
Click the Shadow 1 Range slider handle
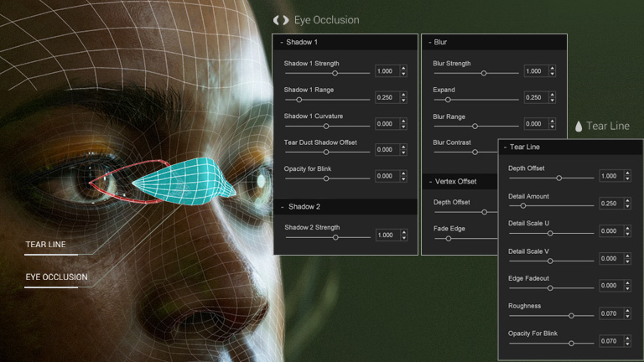pyautogui.click(x=299, y=100)
